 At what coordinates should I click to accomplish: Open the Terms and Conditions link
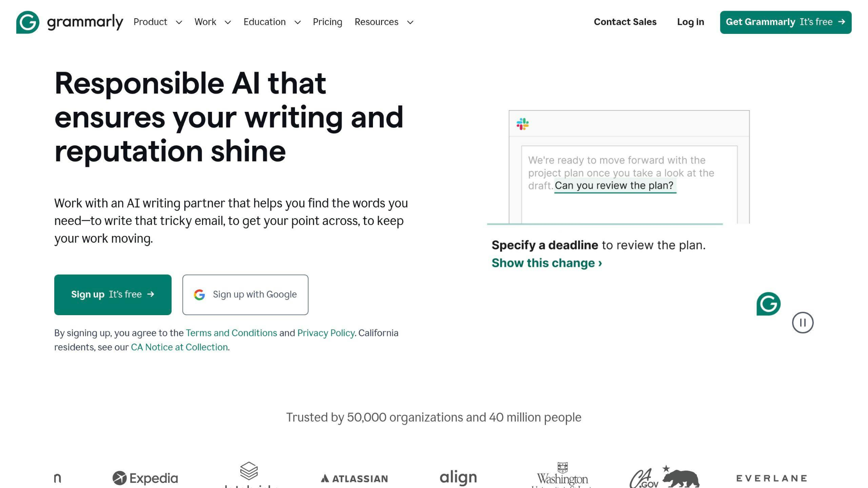coord(231,333)
